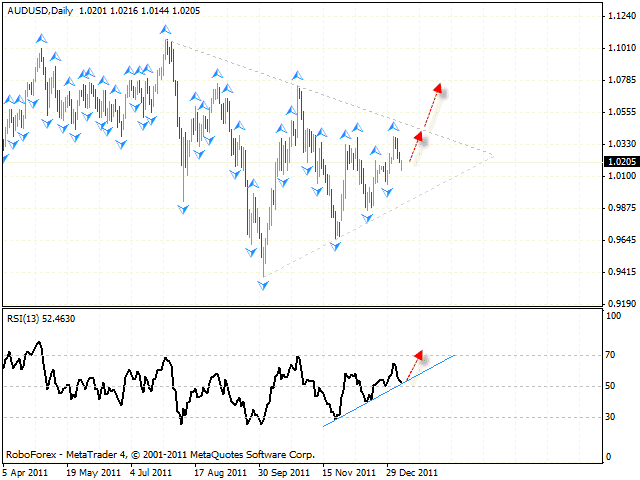Click the triangle apex where dashed lines converge

pyautogui.click(x=494, y=155)
